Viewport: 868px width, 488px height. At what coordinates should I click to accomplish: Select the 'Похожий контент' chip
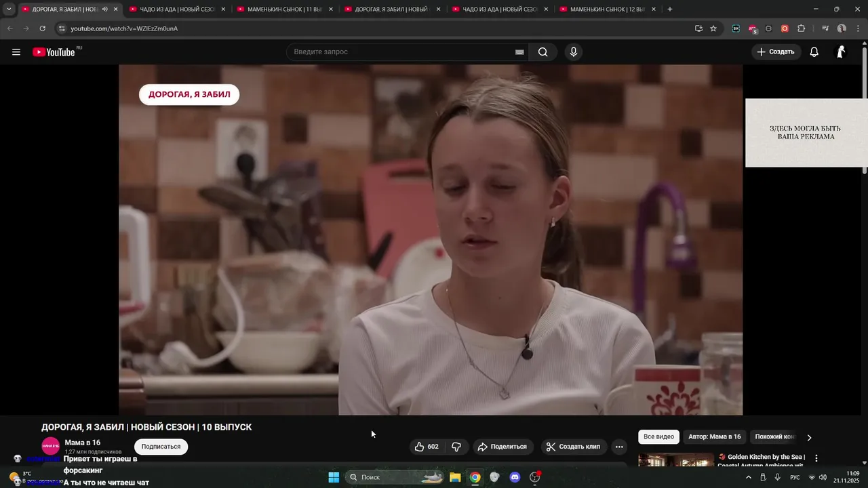click(774, 437)
